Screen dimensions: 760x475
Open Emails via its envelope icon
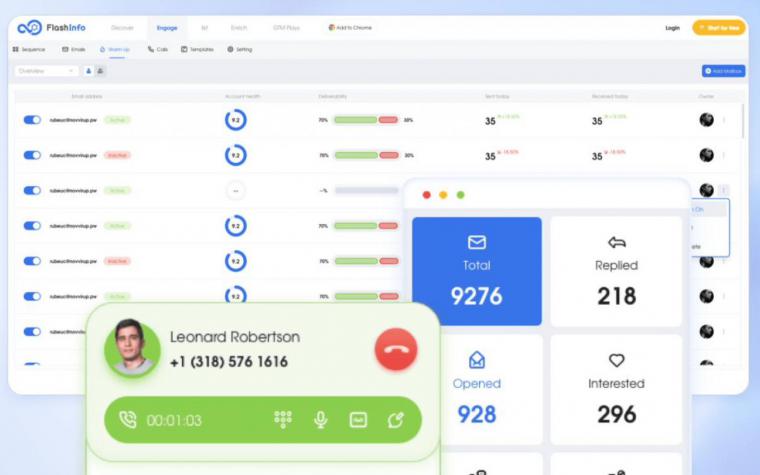pos(65,49)
